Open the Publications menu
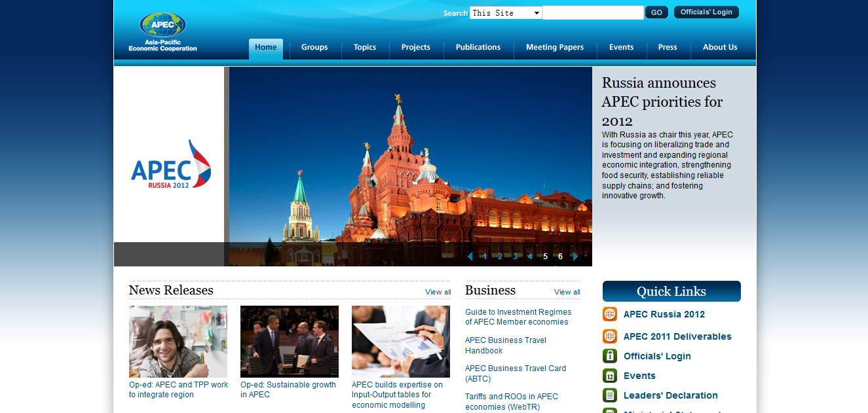The height and width of the screenshot is (413, 868). pos(478,47)
